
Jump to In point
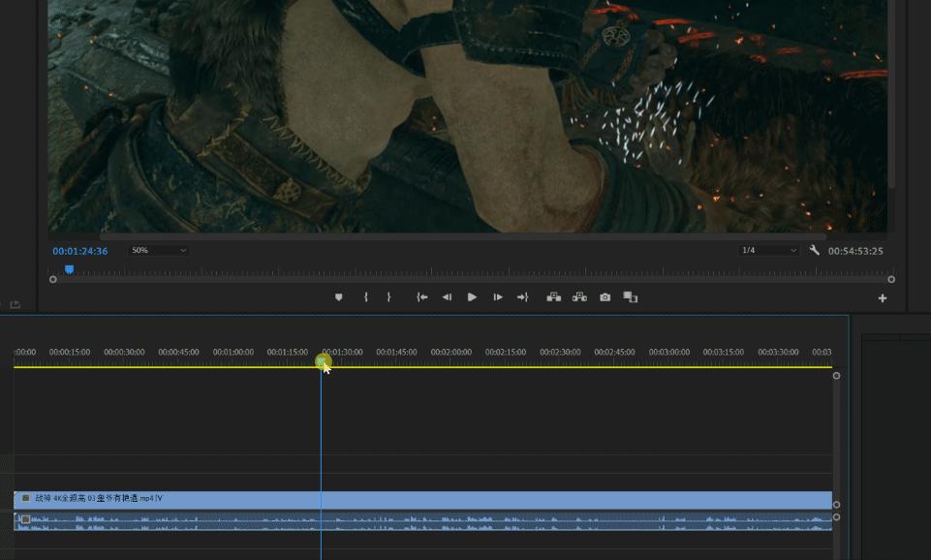pyautogui.click(x=422, y=297)
